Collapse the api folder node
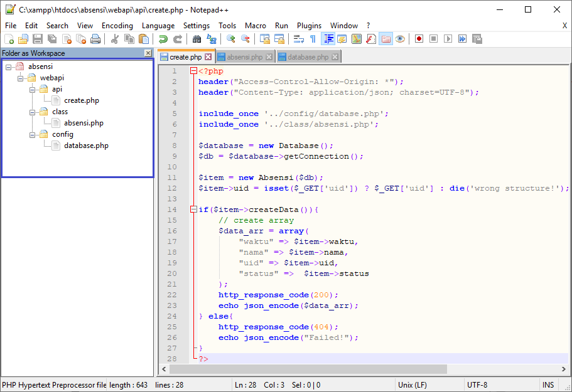Screen dimensions: 572x392 tap(32, 90)
